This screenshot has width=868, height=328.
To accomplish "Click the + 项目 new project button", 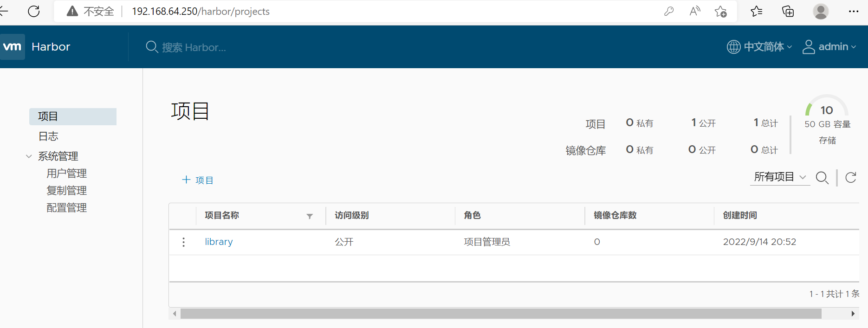I will click(x=198, y=180).
